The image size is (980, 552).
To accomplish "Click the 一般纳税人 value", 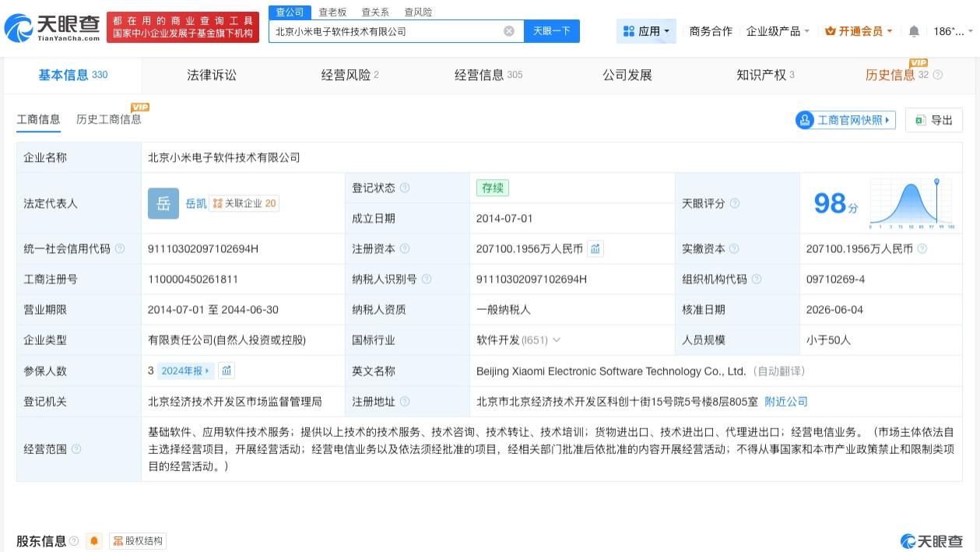I will pos(504,310).
